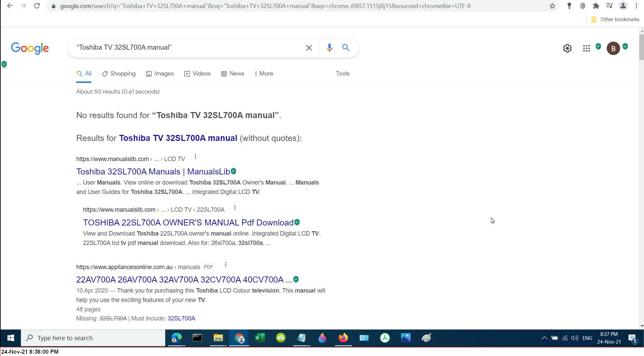644x356 pixels.
Task: Open Toshiba 32SL700A Manuals ManualsLib result
Action: [x=153, y=172]
